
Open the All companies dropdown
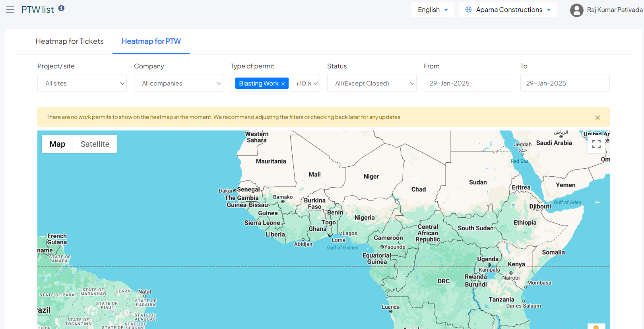click(178, 83)
